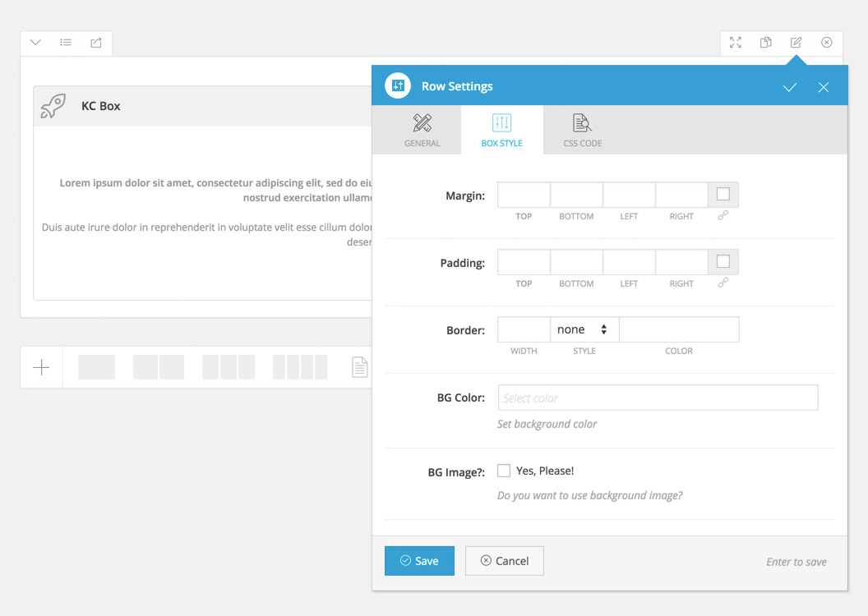Click the duplicate row copy icon

[766, 43]
